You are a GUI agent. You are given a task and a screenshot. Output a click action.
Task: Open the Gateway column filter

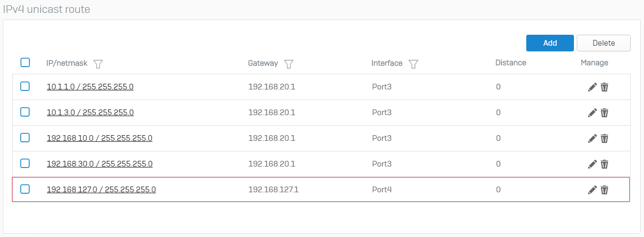(288, 64)
